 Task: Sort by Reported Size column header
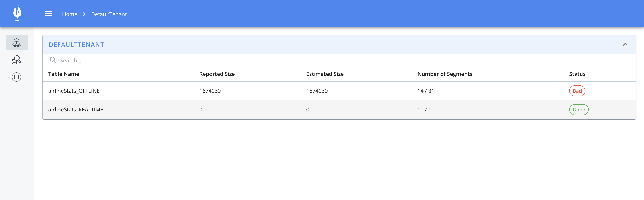click(x=217, y=74)
